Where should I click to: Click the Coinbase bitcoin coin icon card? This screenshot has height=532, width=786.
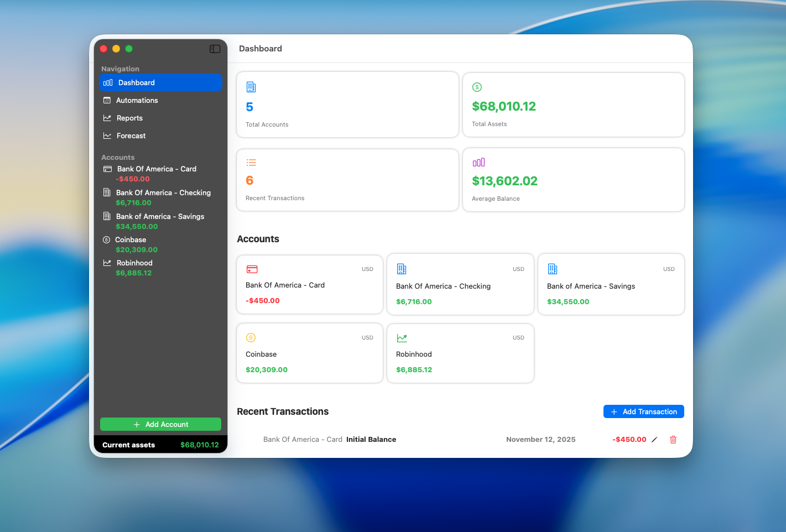click(251, 338)
